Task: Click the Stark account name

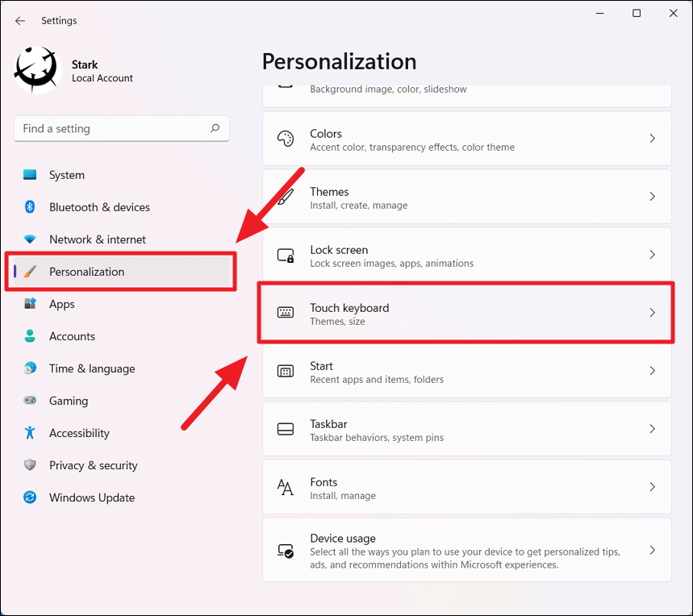Action: pyautogui.click(x=85, y=65)
